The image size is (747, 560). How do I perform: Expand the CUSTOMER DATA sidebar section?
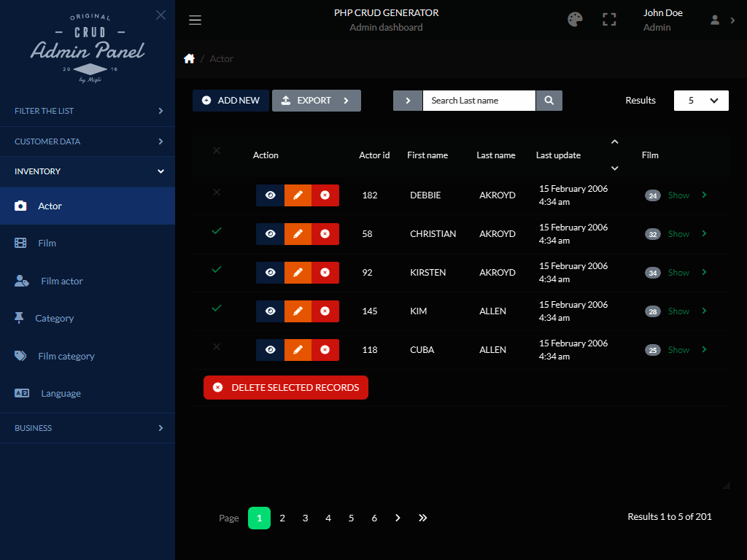tap(88, 141)
